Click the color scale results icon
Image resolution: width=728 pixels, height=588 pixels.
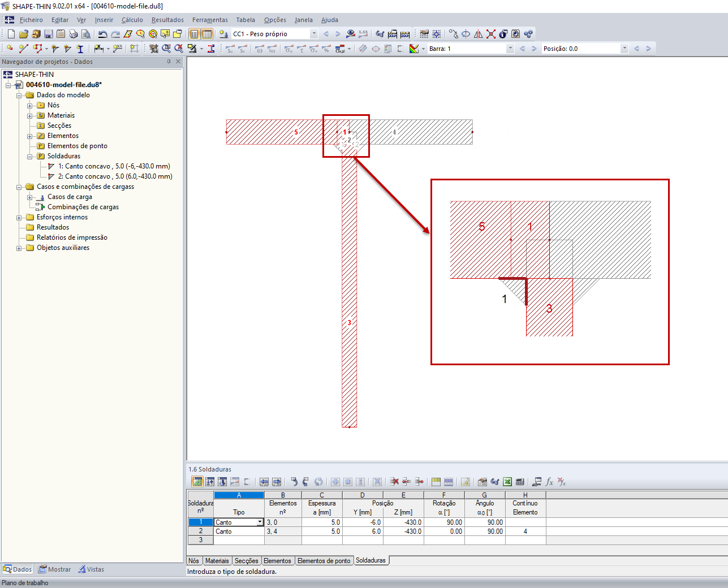[414, 49]
